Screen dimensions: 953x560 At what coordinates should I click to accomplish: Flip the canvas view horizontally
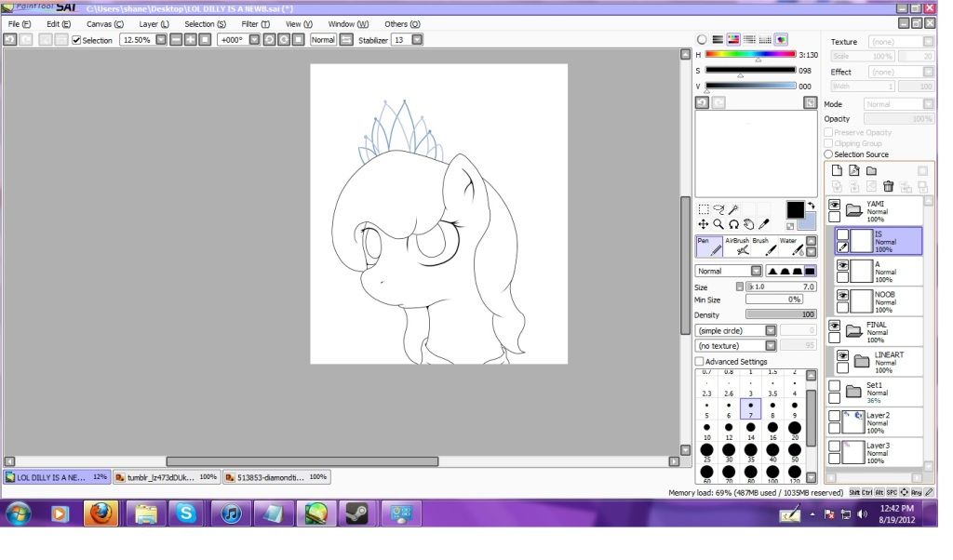point(346,39)
